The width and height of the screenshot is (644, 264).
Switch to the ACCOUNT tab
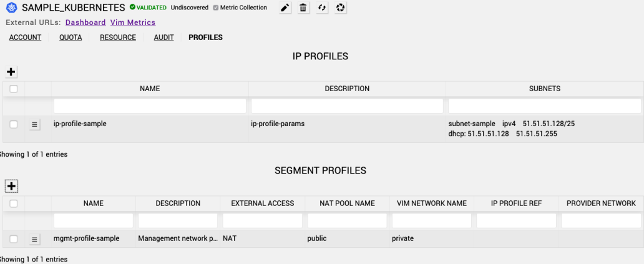point(25,37)
